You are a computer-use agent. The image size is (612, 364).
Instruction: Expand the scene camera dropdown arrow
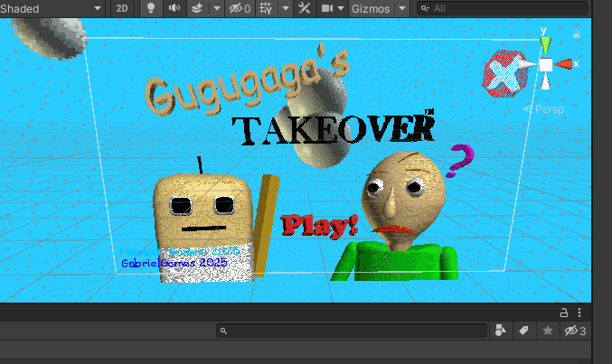[x=341, y=9]
